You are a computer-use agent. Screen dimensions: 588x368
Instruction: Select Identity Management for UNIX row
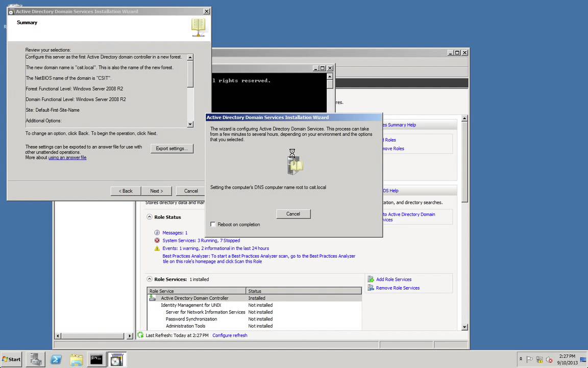[x=255, y=305]
